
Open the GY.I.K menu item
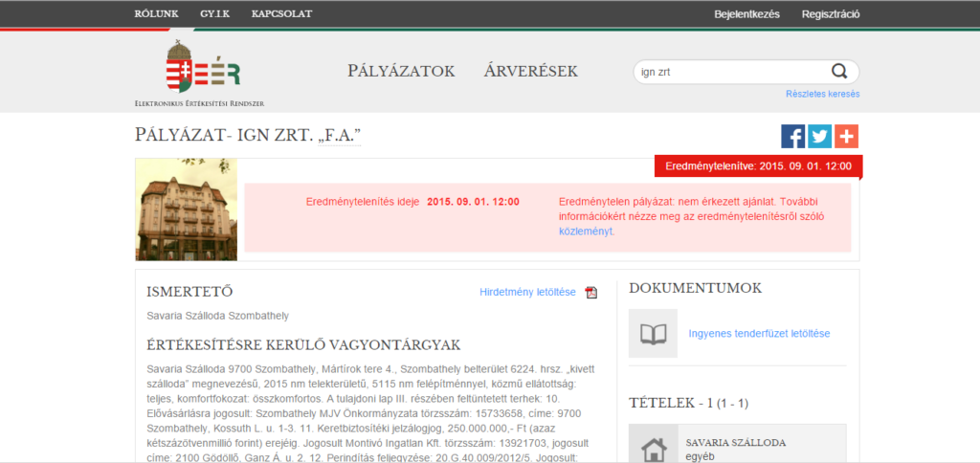coord(215,13)
